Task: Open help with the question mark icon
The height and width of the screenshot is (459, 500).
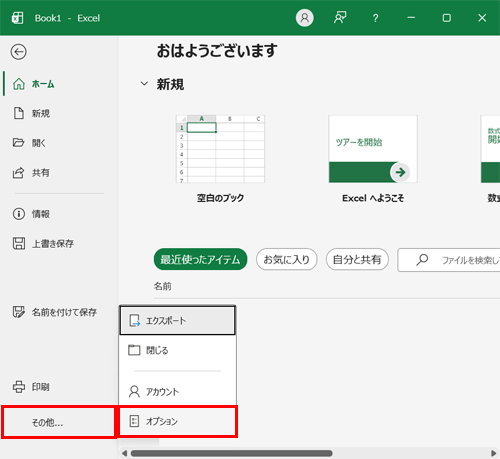Action: (x=375, y=18)
